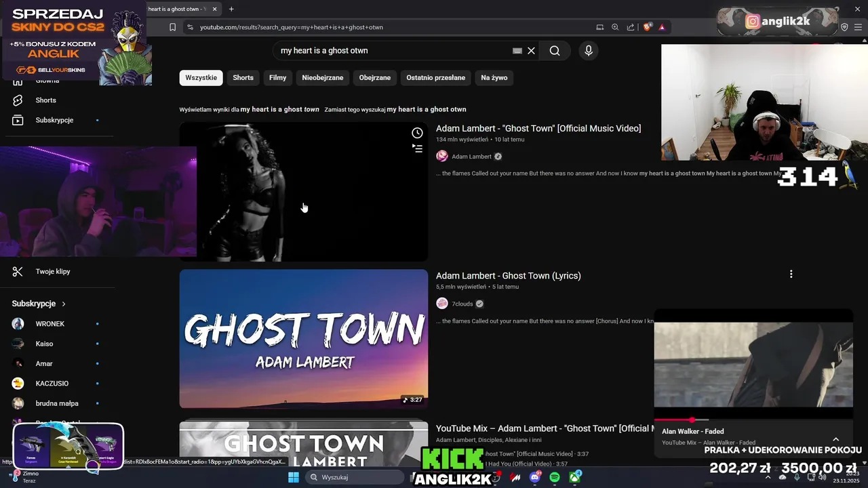Show hidden icons in the system tray
This screenshot has height=488, width=868.
pyautogui.click(x=768, y=477)
